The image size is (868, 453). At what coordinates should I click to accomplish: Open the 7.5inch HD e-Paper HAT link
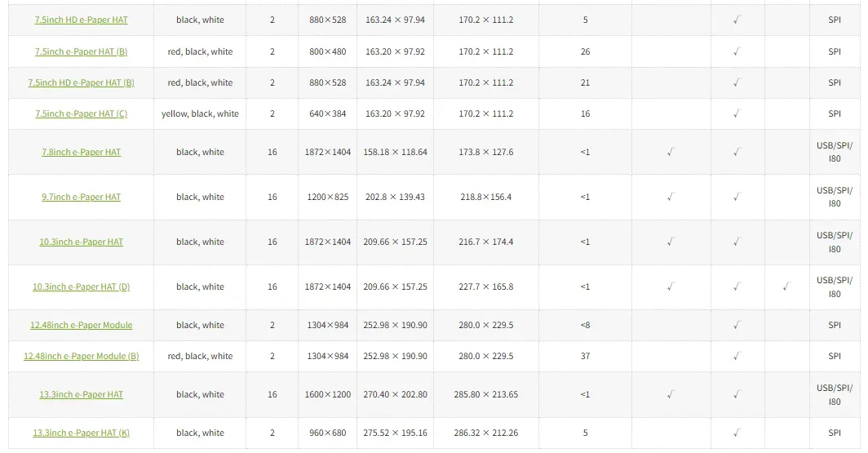pyautogui.click(x=81, y=20)
